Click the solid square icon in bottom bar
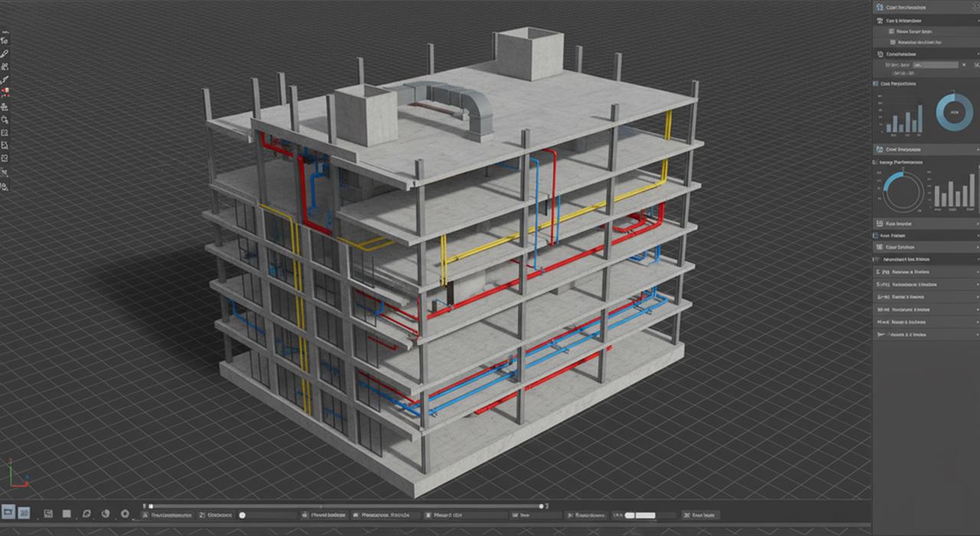The height and width of the screenshot is (536, 980). pos(67,514)
